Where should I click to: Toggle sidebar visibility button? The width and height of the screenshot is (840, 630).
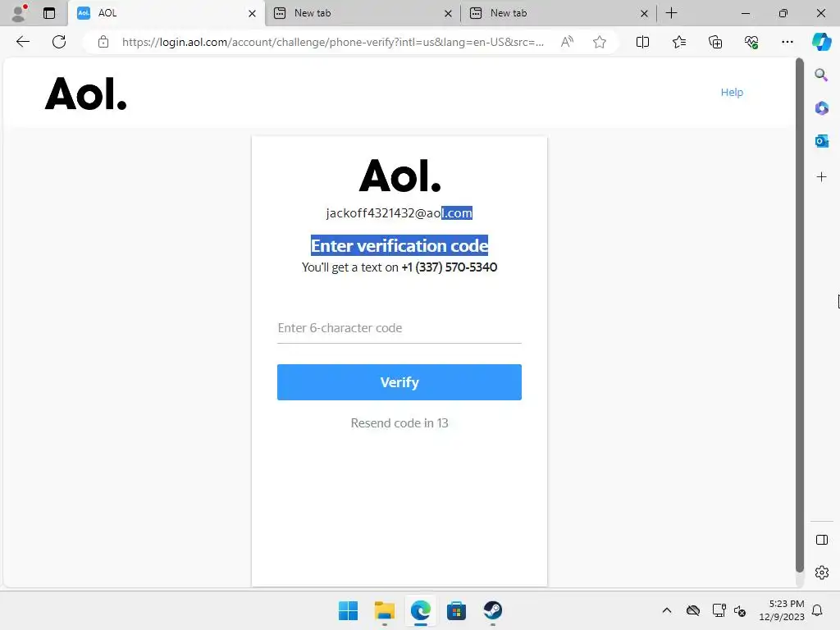[821, 540]
